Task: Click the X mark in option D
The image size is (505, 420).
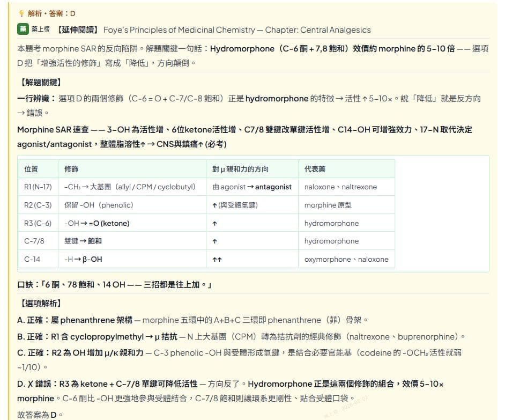Action: [30, 384]
